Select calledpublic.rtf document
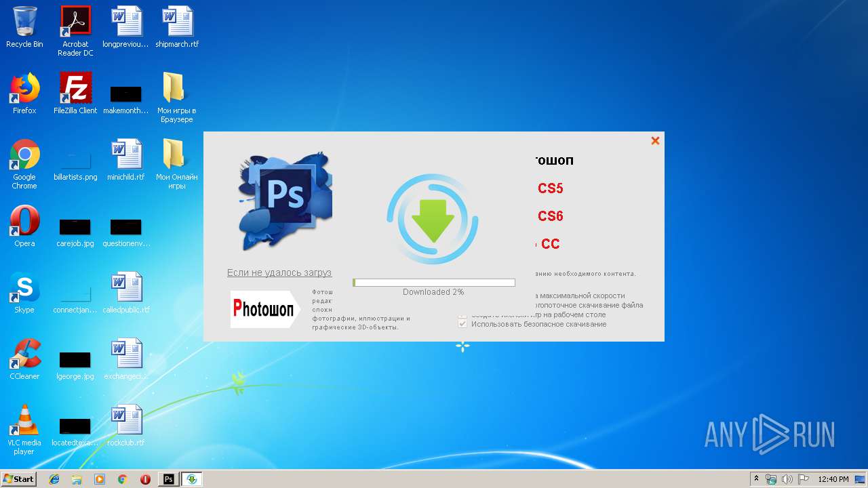This screenshot has height=488, width=868. point(126,293)
